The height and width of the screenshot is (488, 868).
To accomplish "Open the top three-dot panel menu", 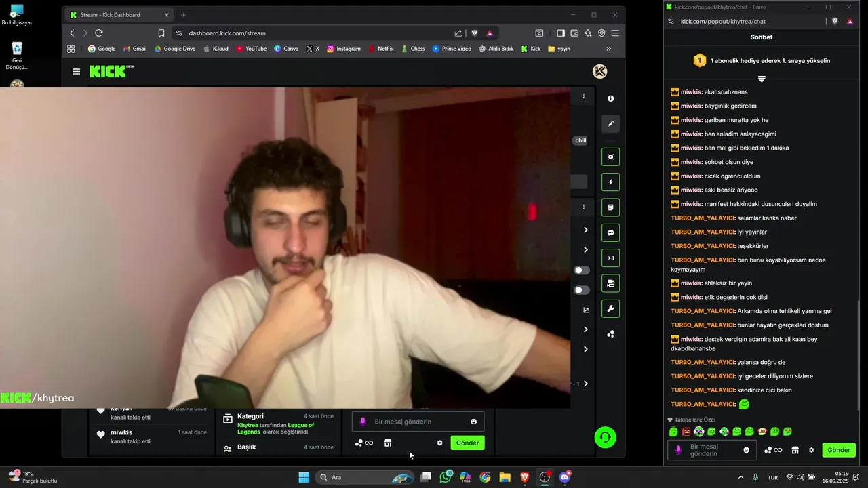I will 583,96.
